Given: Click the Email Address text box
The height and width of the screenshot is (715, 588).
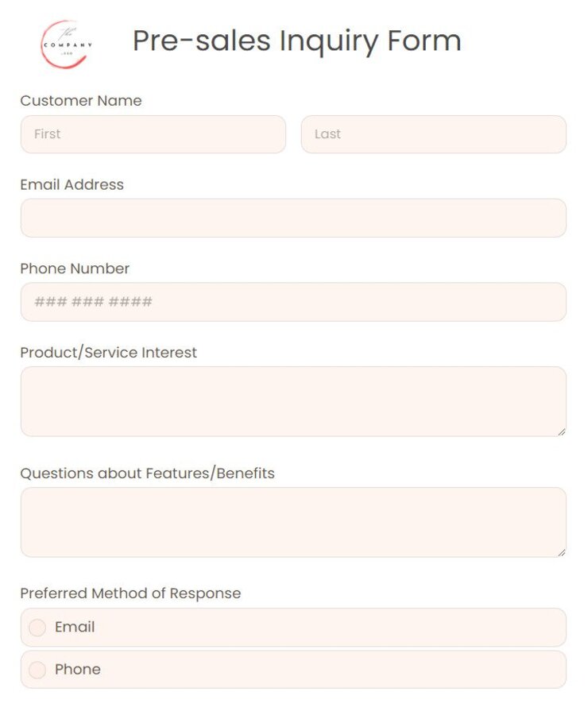Looking at the screenshot, I should coord(293,218).
